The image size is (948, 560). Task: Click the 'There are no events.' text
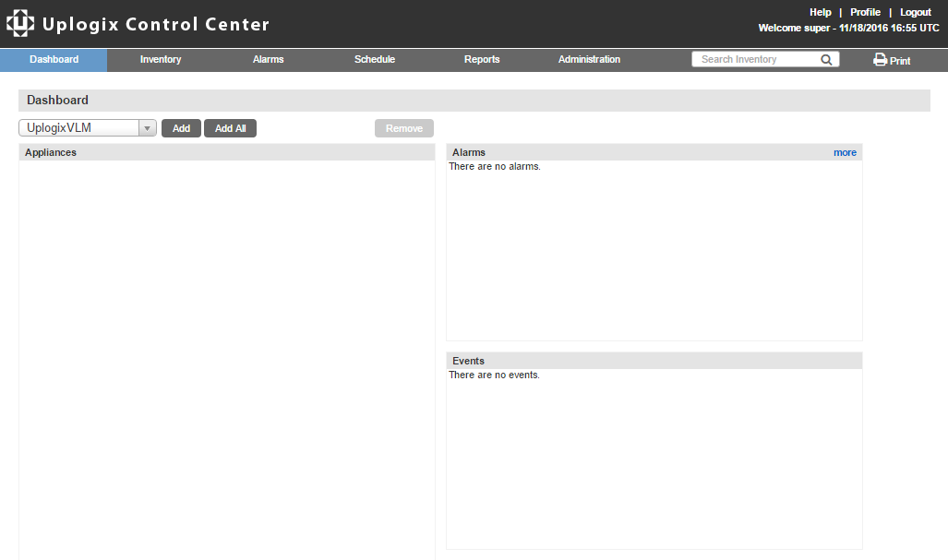point(494,375)
